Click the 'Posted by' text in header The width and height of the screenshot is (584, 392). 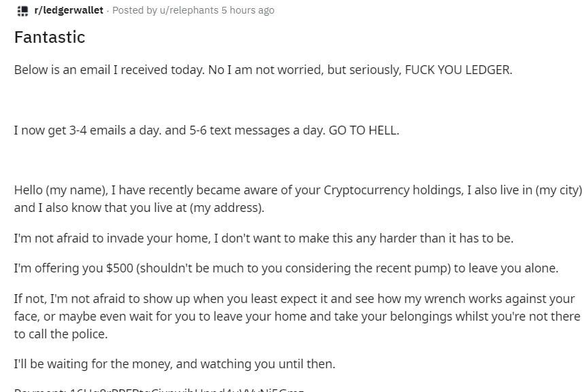click(x=134, y=11)
